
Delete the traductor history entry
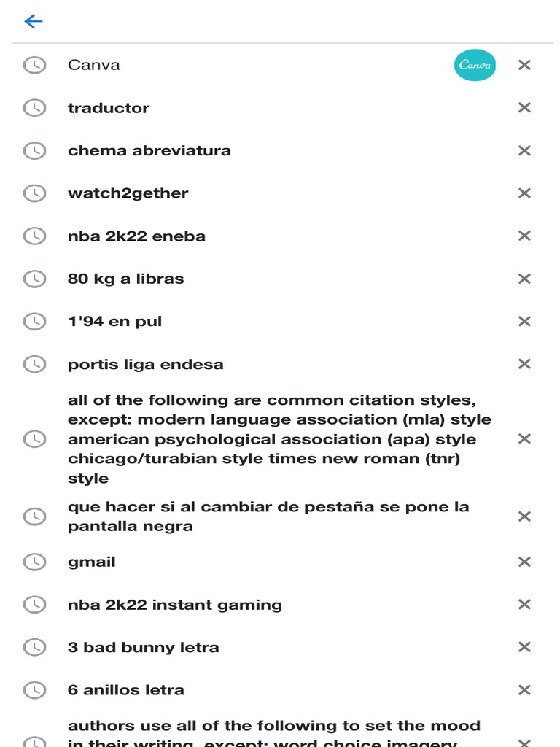click(524, 108)
